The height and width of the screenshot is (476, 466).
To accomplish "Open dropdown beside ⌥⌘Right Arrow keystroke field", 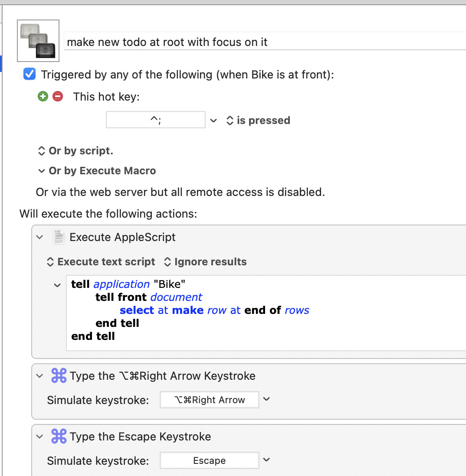I will pos(267,399).
